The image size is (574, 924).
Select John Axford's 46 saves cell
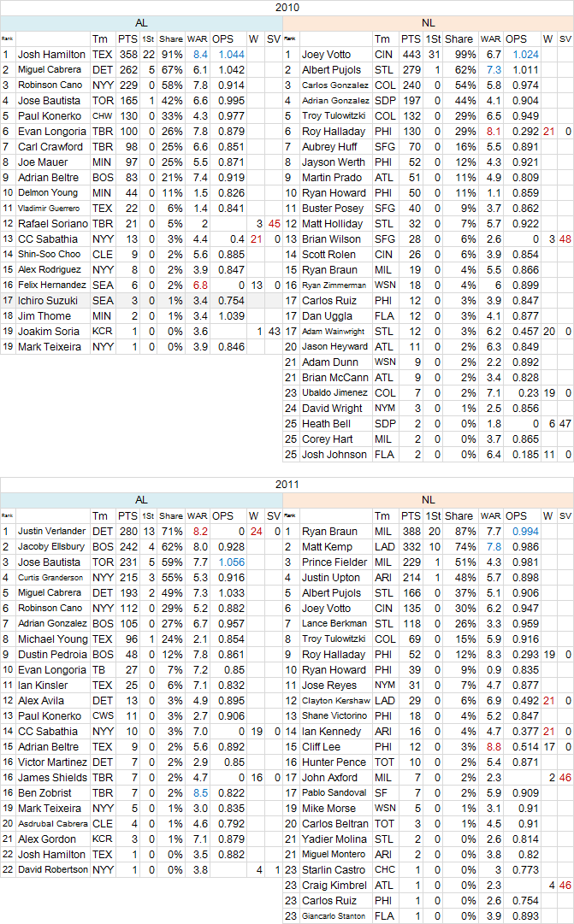click(565, 777)
